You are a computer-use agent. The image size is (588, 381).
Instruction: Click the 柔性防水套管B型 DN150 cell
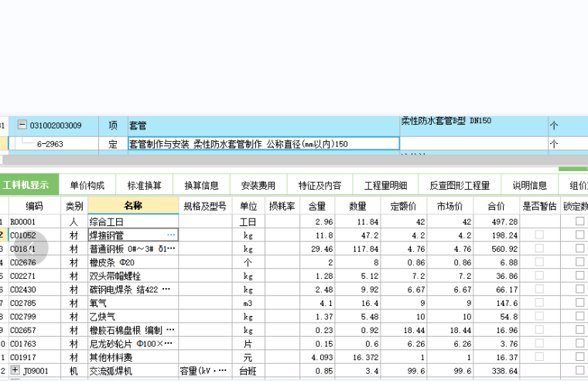[x=473, y=125]
